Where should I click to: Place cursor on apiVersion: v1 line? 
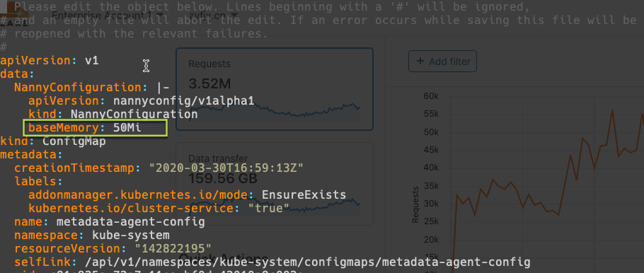(x=50, y=61)
